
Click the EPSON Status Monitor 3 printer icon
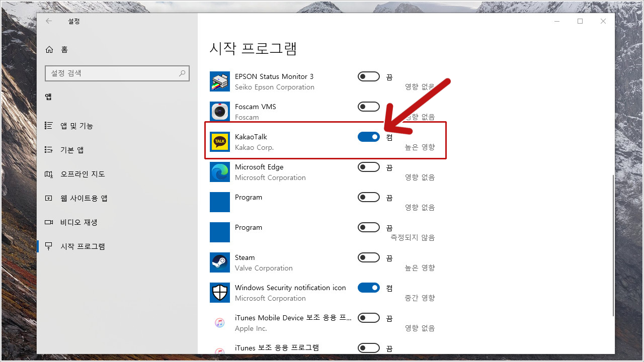220,81
